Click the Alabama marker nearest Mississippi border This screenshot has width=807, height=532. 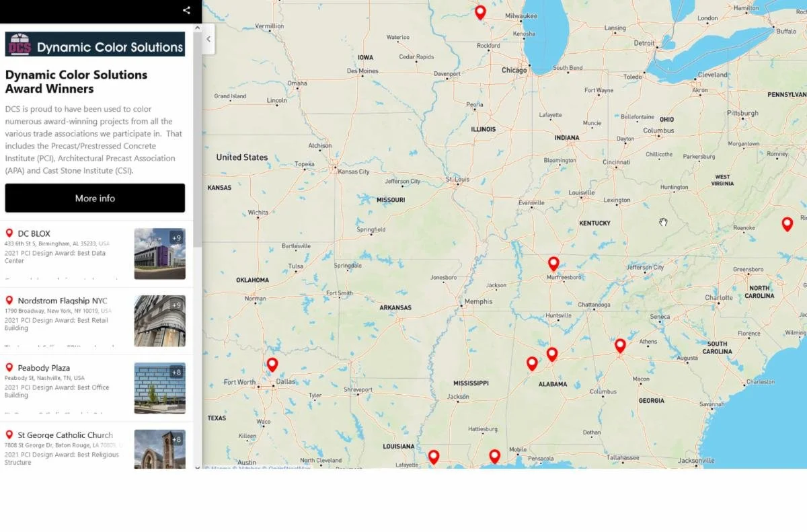tap(532, 364)
